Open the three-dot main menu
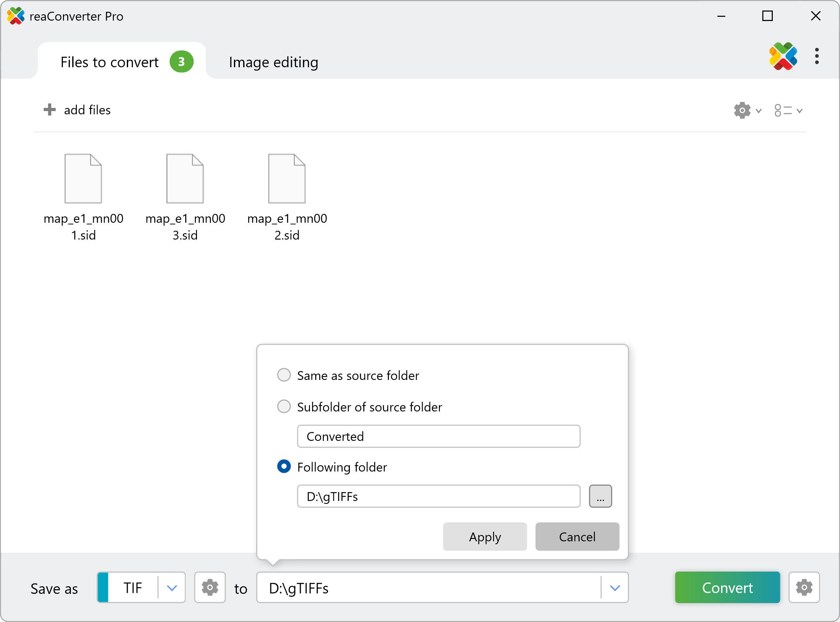The width and height of the screenshot is (840, 622). 816,56
